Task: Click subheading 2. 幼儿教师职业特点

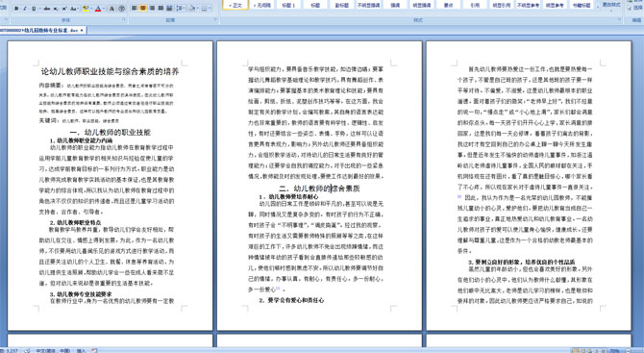Action: pyautogui.click(x=75, y=222)
